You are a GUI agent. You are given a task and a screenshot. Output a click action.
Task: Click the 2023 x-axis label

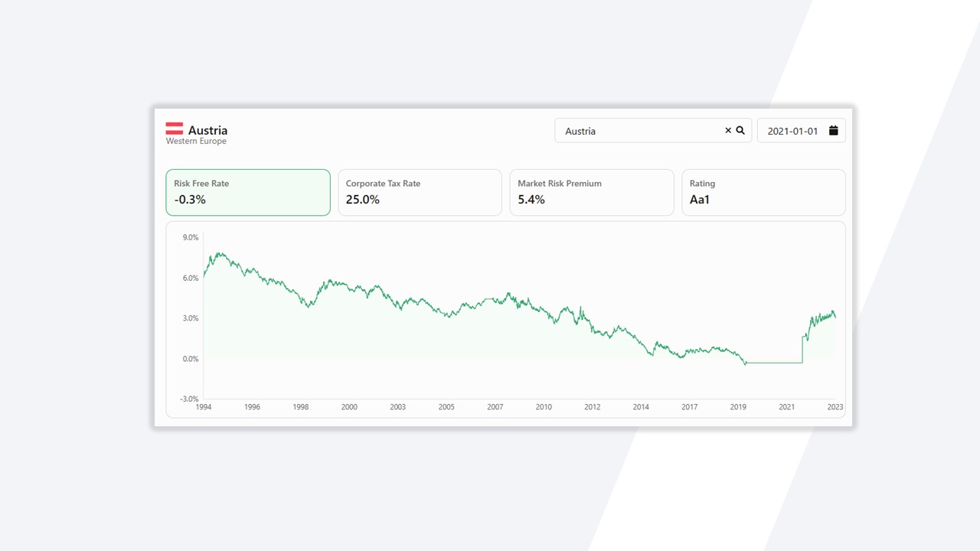tap(835, 407)
